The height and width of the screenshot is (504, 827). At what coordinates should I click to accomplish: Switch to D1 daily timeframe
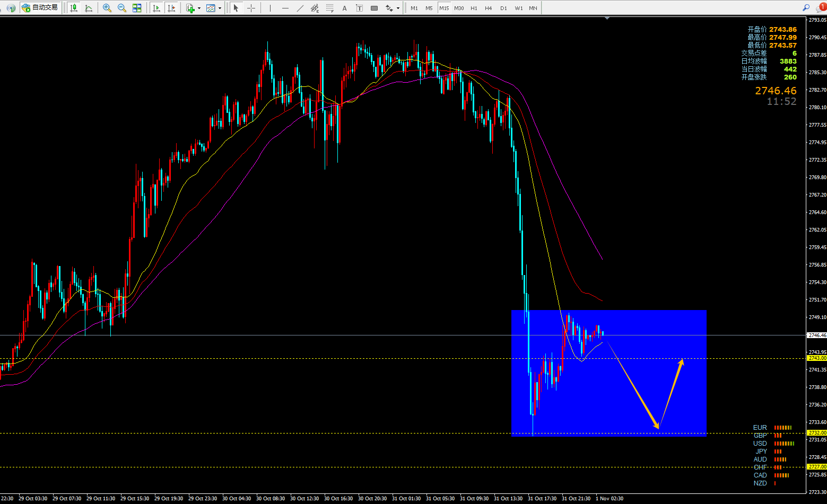(503, 8)
